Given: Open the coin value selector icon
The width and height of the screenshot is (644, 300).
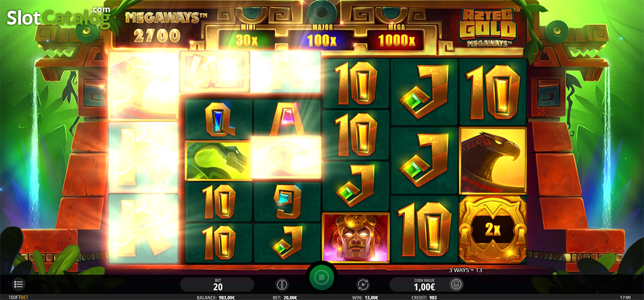Looking at the screenshot, I should coord(457,284).
